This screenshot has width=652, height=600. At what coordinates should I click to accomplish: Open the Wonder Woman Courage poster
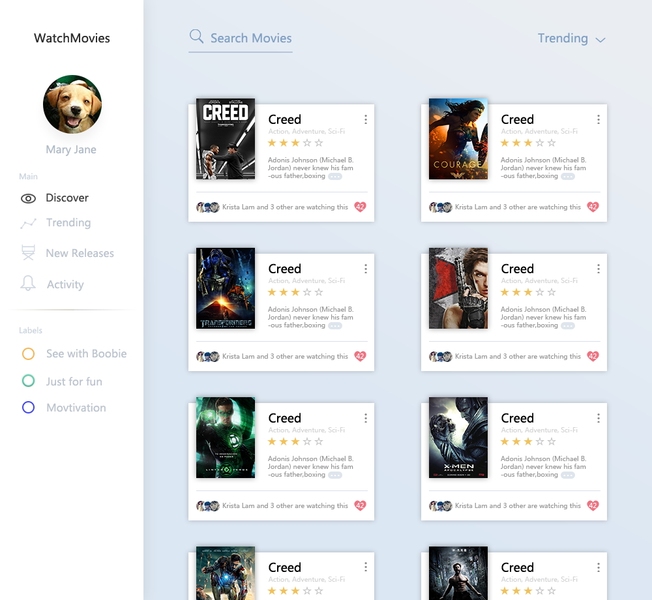[458, 139]
